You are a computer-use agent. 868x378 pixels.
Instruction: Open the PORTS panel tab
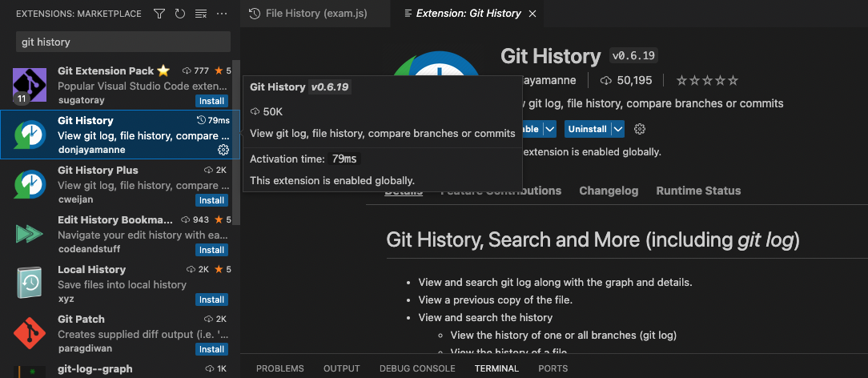553,368
